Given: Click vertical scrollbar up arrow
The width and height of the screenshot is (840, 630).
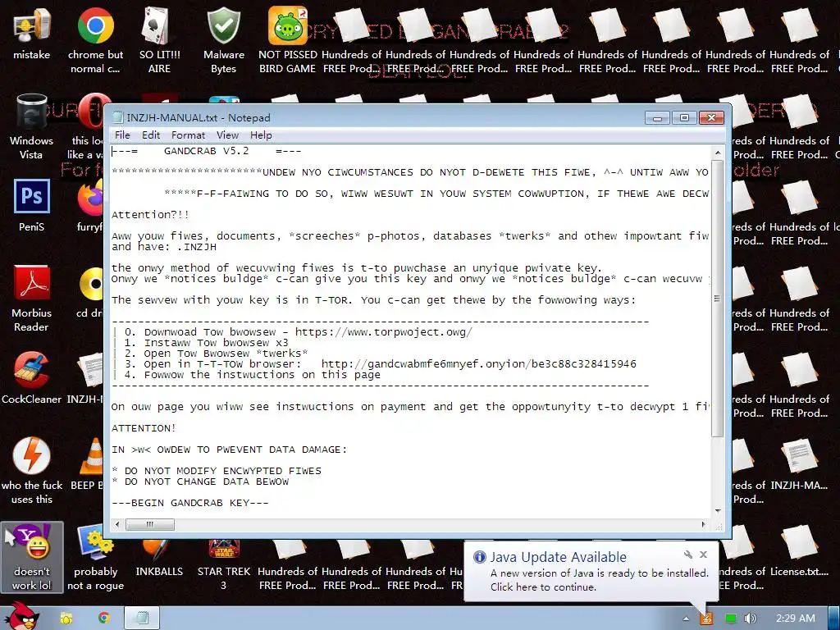Looking at the screenshot, I should (717, 153).
